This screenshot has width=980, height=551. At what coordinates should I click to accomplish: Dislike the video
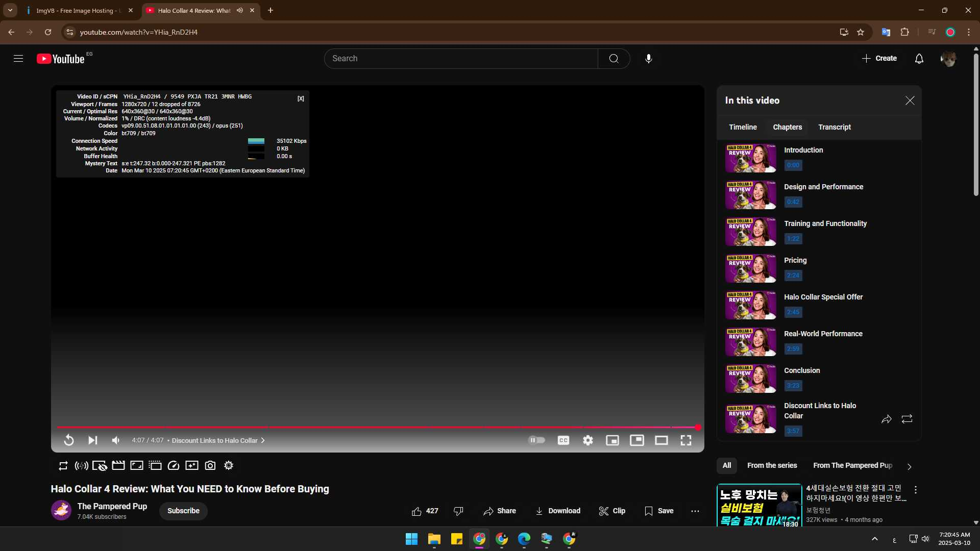click(x=458, y=511)
